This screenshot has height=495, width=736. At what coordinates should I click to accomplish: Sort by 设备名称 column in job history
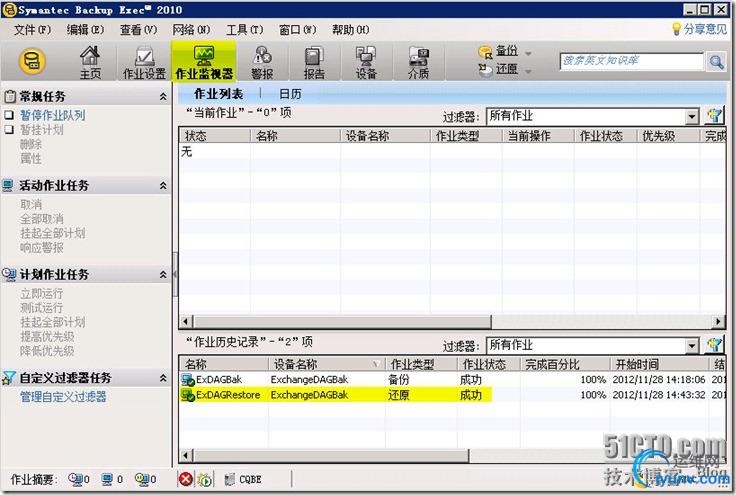click(327, 364)
